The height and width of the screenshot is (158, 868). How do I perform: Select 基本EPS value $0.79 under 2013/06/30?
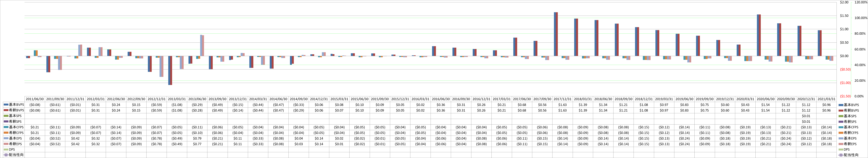197,138
